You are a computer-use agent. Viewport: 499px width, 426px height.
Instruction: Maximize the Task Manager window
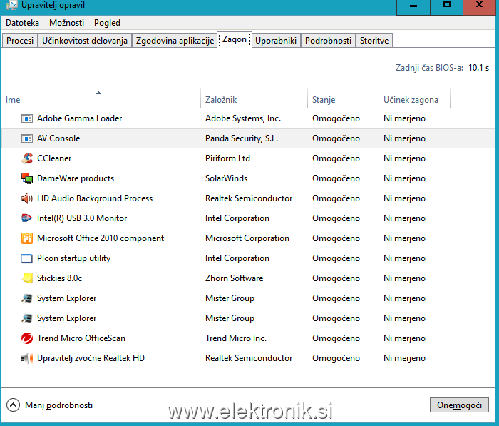coord(447,6)
